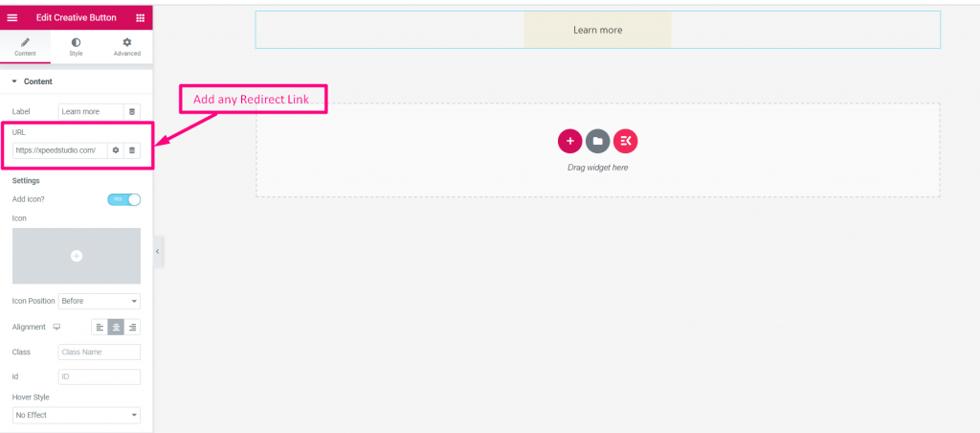Edit the Class Name field
The width and height of the screenshot is (980, 433).
click(100, 353)
